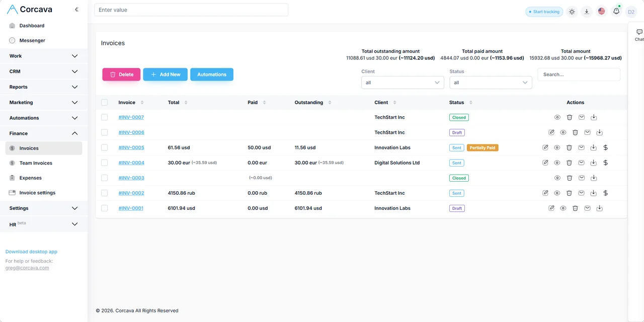The height and width of the screenshot is (322, 644).
Task: Edit invoice #INV-0006 pencil icon
Action: pos(551,132)
